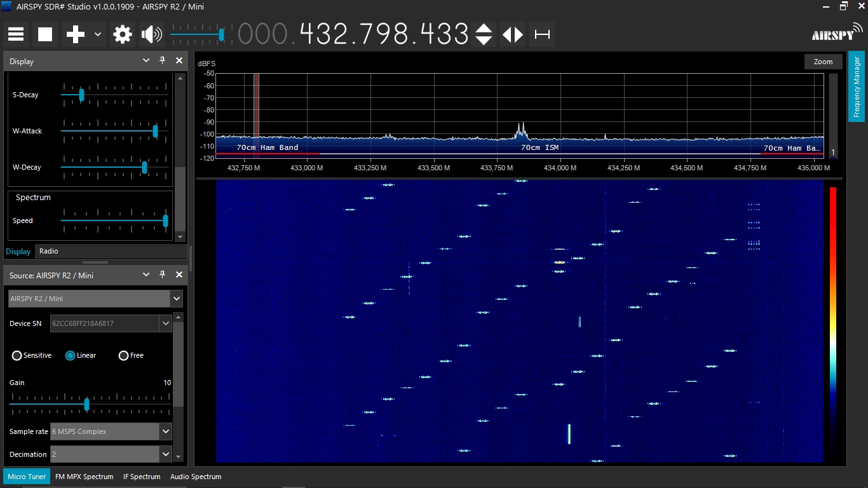Image resolution: width=868 pixels, height=488 pixels.
Task: Switch to the Radio tab
Action: (x=49, y=251)
